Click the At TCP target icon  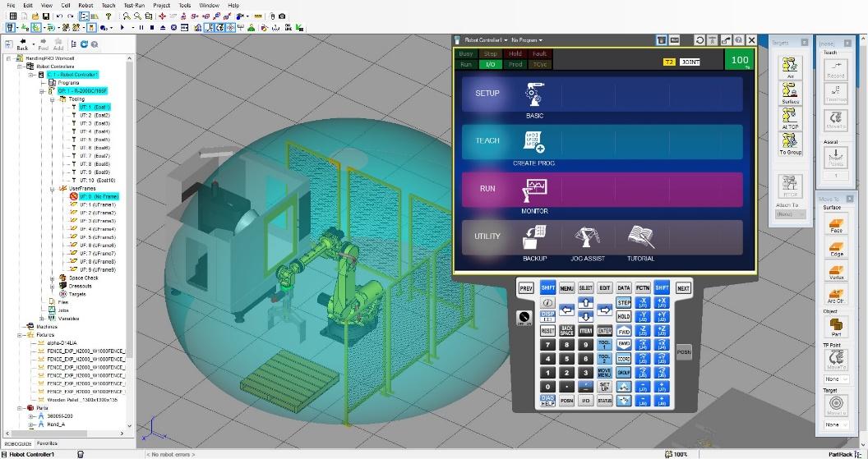tap(790, 119)
